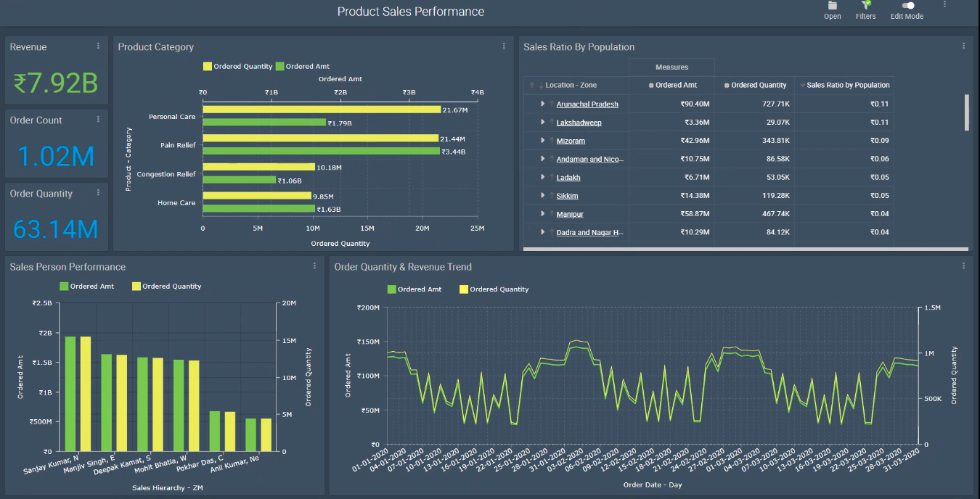Image resolution: width=980 pixels, height=499 pixels.
Task: Toggle the Edit Mode switch
Action: (x=907, y=5)
